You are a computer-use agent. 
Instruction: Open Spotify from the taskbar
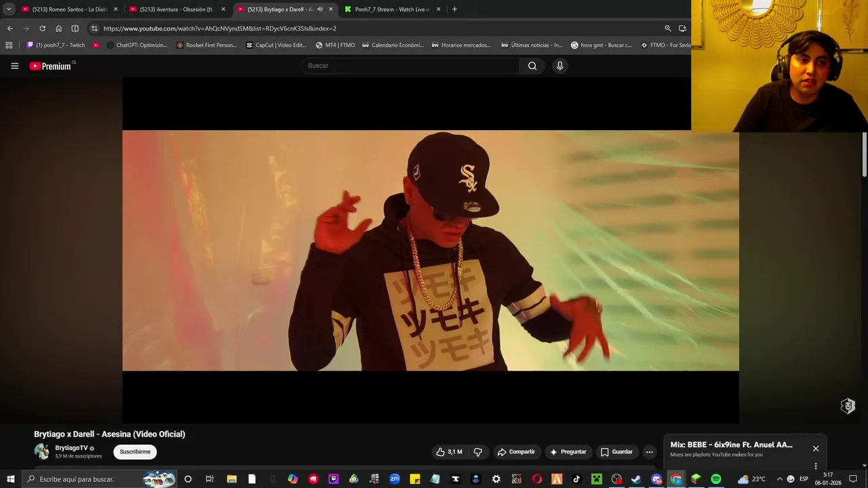[x=716, y=479]
